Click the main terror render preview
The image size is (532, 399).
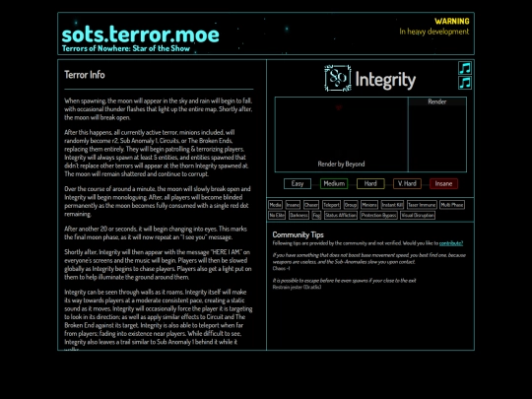point(341,134)
